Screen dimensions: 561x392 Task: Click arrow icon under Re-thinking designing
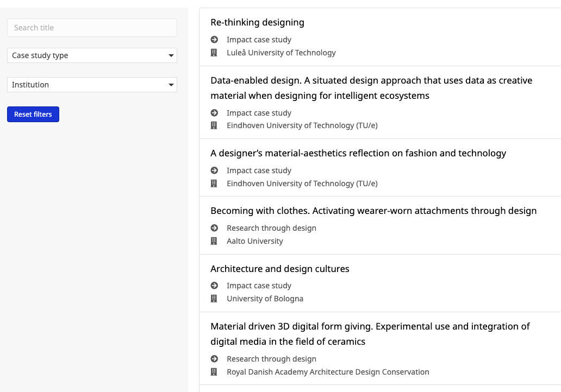click(214, 39)
